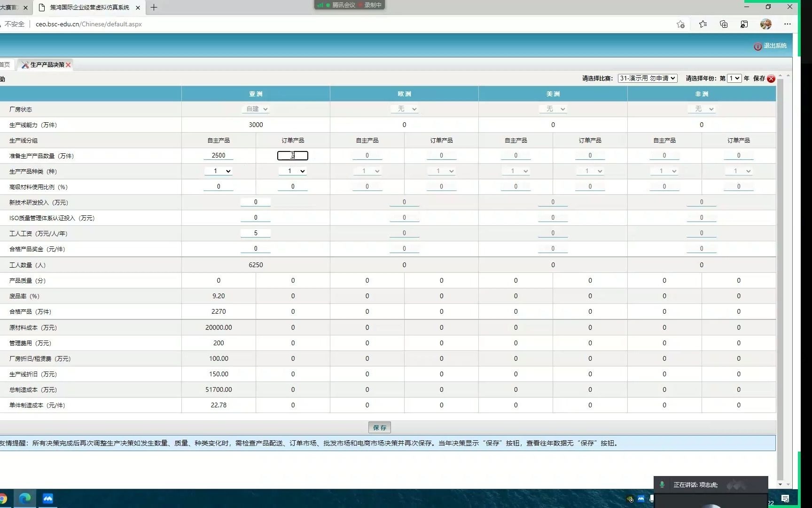The image size is (812, 508).
Task: Open the 非洲 厂房状态 dropdown
Action: (x=702, y=109)
